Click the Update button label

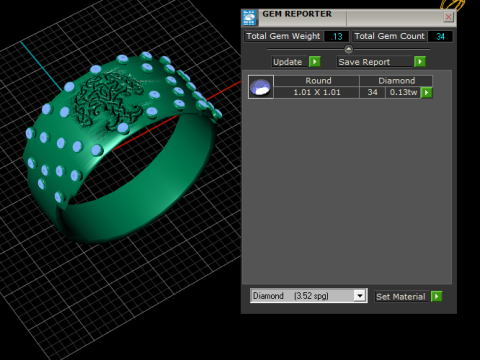point(288,62)
